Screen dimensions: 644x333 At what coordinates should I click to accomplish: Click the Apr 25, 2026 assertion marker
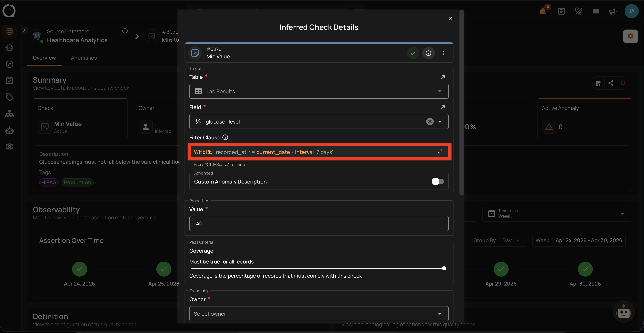pos(164,269)
